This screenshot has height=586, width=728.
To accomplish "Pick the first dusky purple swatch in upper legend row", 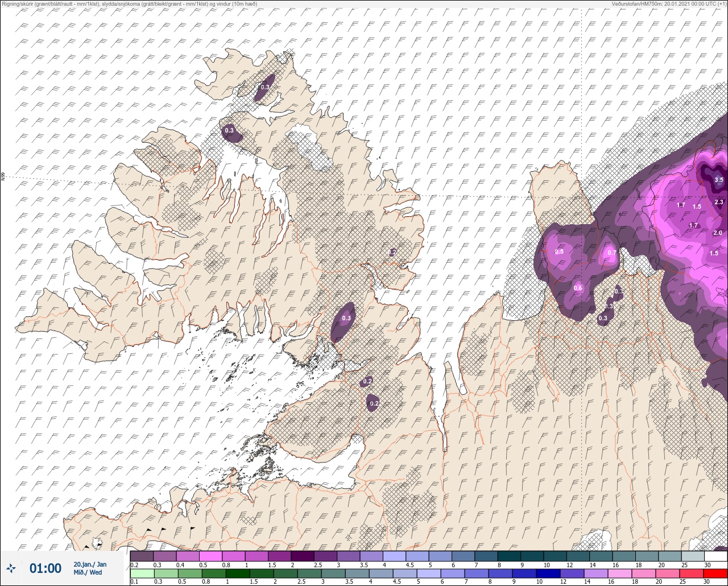I will [142, 556].
